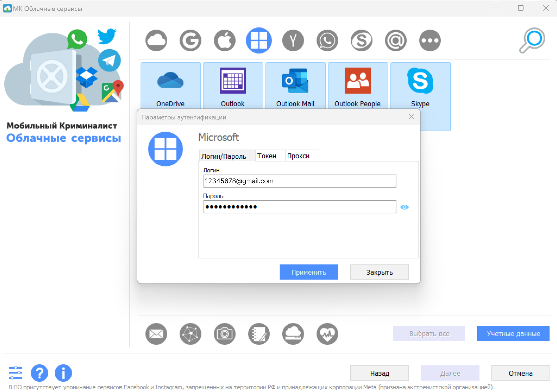Click the Назад button
Image resolution: width=557 pixels, height=392 pixels.
tap(380, 373)
